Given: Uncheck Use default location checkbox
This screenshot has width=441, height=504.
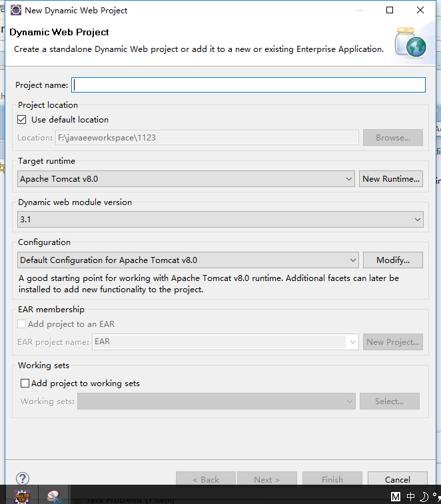Looking at the screenshot, I should [x=21, y=120].
